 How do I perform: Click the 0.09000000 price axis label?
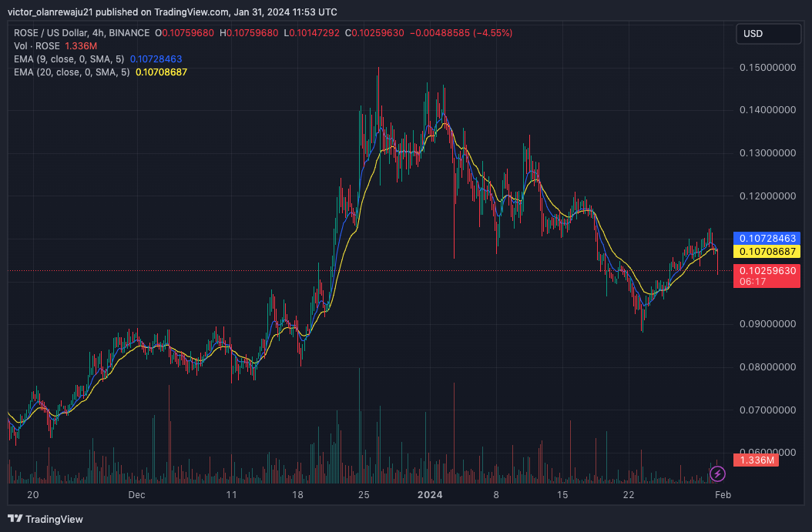click(x=767, y=324)
